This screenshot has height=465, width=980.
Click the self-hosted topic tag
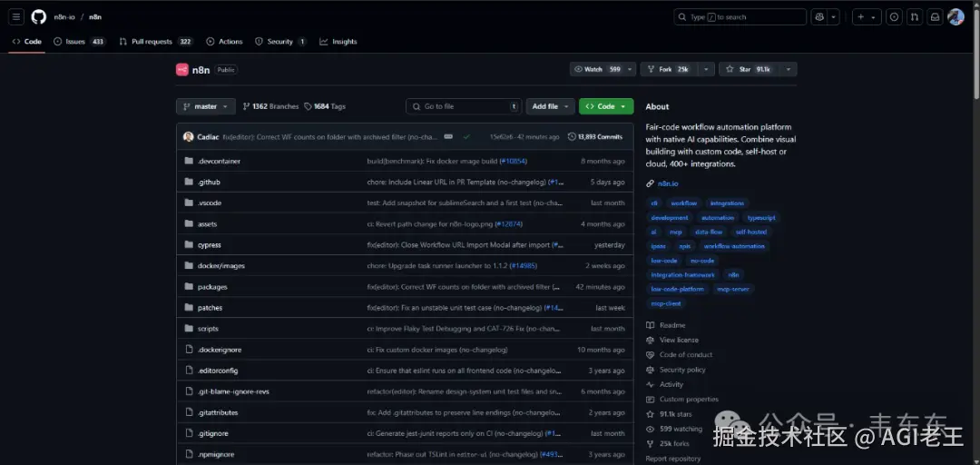pos(751,232)
